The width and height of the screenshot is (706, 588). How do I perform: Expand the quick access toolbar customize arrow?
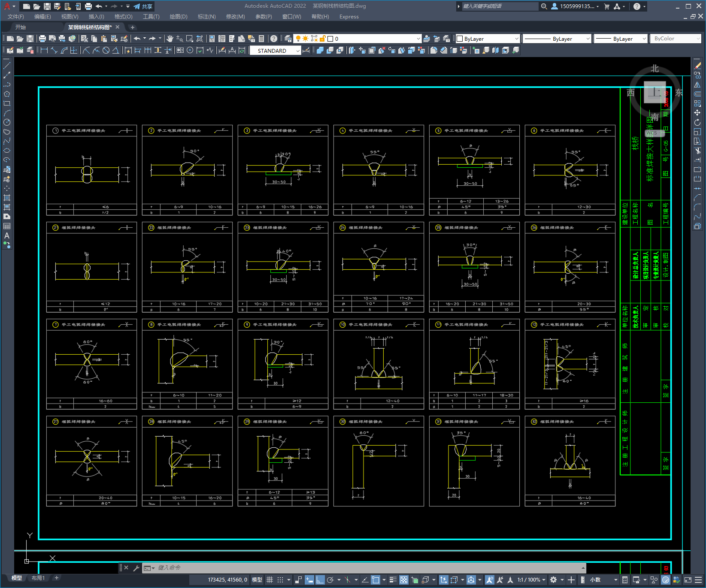(x=128, y=6)
